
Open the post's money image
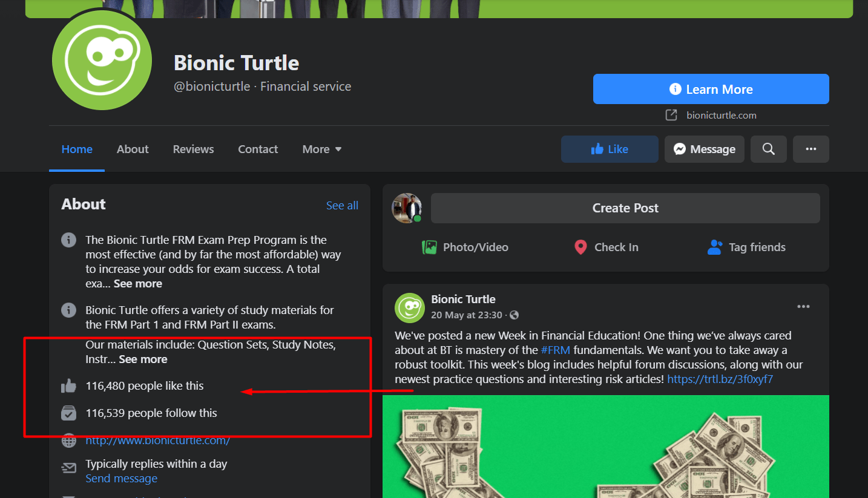click(x=606, y=447)
